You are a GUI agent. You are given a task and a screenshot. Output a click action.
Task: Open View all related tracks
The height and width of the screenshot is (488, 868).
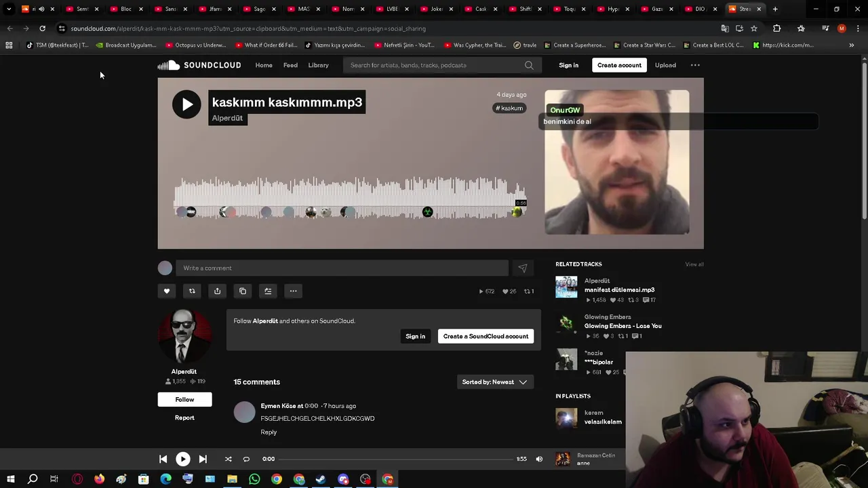pyautogui.click(x=694, y=264)
